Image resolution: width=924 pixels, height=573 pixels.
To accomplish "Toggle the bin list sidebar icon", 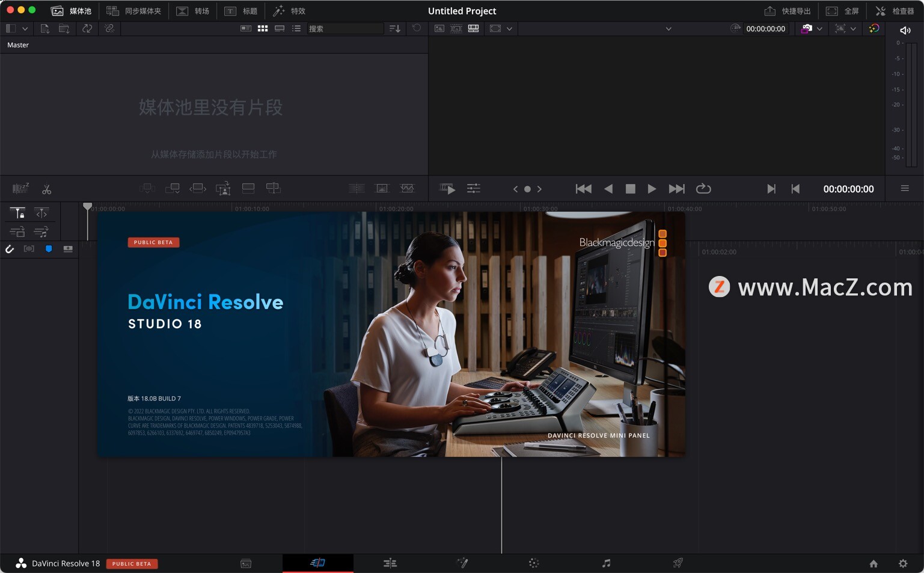I will coord(10,28).
